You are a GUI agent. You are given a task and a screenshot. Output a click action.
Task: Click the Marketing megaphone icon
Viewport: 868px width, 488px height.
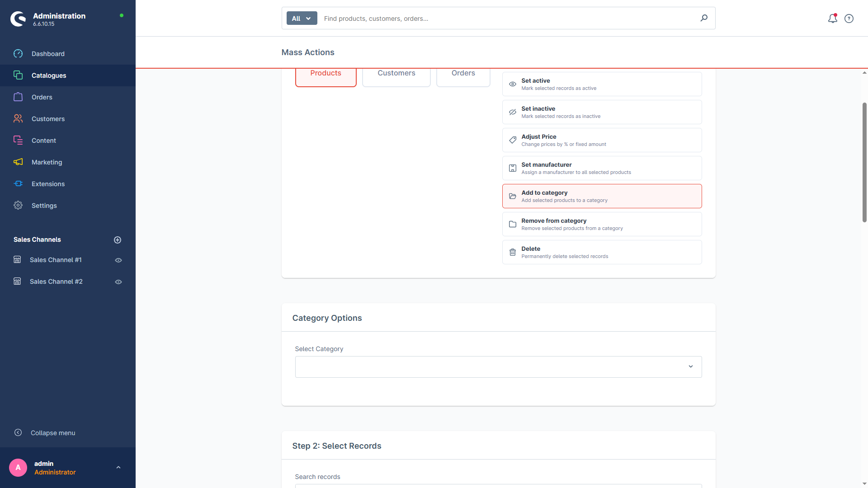pos(18,162)
